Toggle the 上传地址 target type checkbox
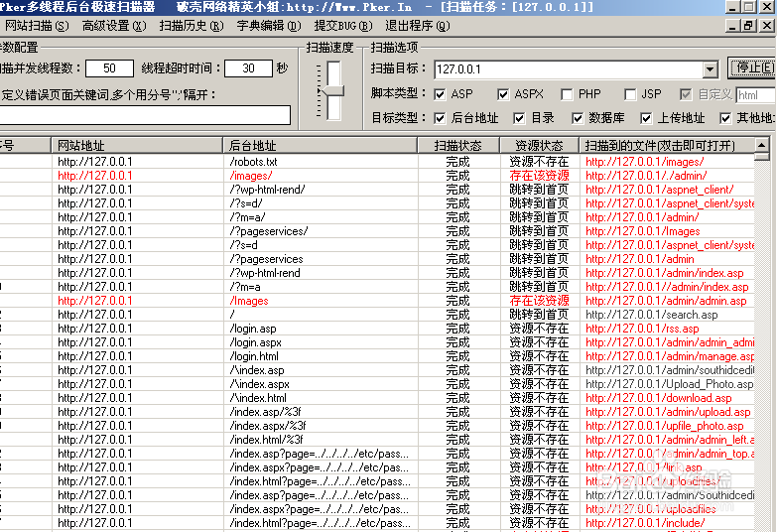Image resolution: width=777 pixels, height=532 pixels. pos(646,118)
